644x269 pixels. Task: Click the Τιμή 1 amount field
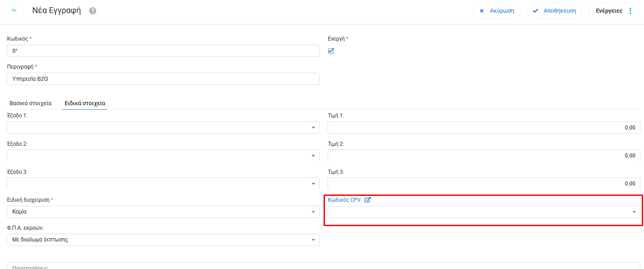[x=483, y=128]
